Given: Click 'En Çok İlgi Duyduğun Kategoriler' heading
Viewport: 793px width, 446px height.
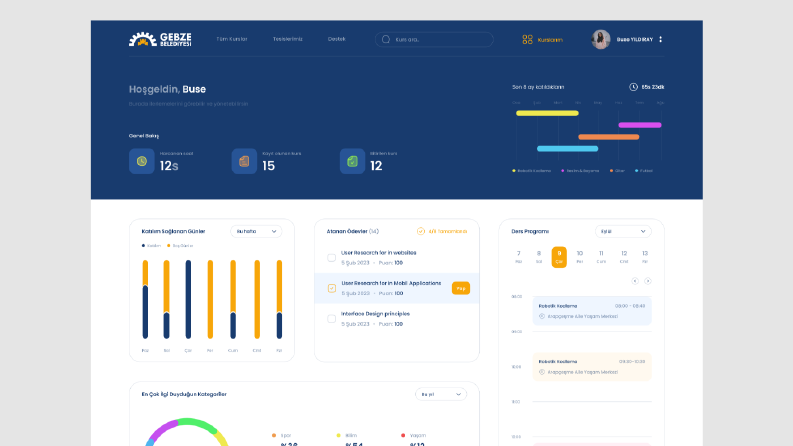Looking at the screenshot, I should coord(184,394).
